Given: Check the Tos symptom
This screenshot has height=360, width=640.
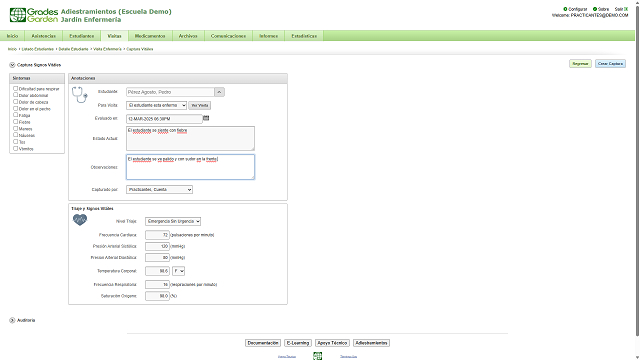Looking at the screenshot, I should point(16,142).
